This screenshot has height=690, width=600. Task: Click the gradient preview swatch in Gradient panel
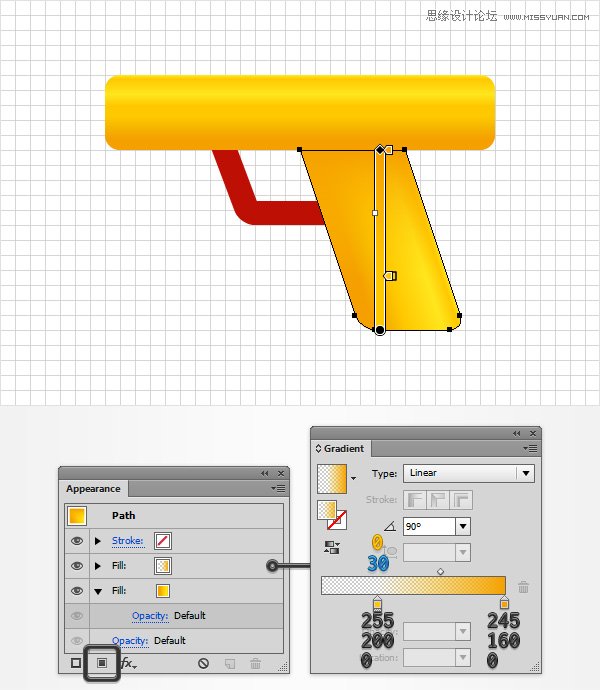tap(332, 479)
